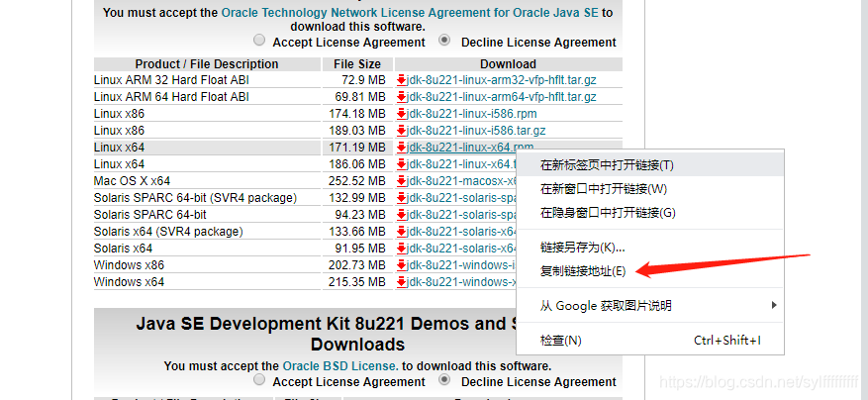This screenshot has height=400, width=868.
Task: Click download arrow icon in Windows x64 row
Action: tap(402, 282)
